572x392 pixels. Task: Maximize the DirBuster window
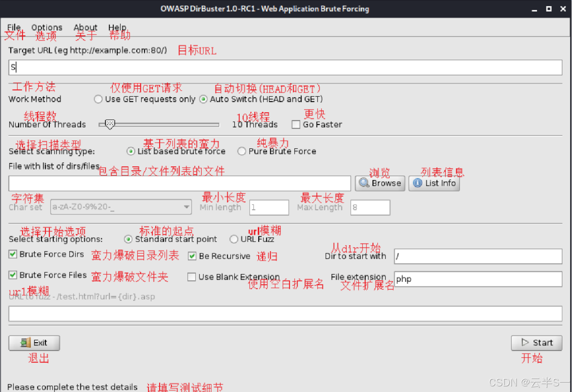point(549,9)
